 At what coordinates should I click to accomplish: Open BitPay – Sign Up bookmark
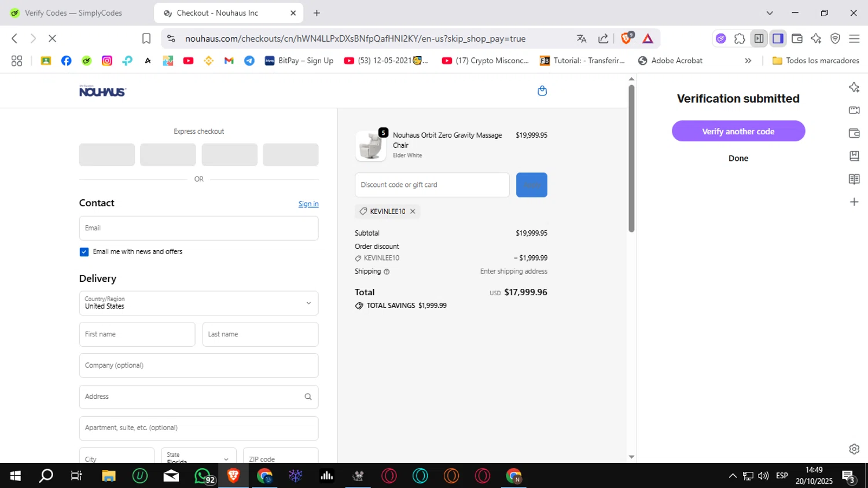tap(299, 61)
